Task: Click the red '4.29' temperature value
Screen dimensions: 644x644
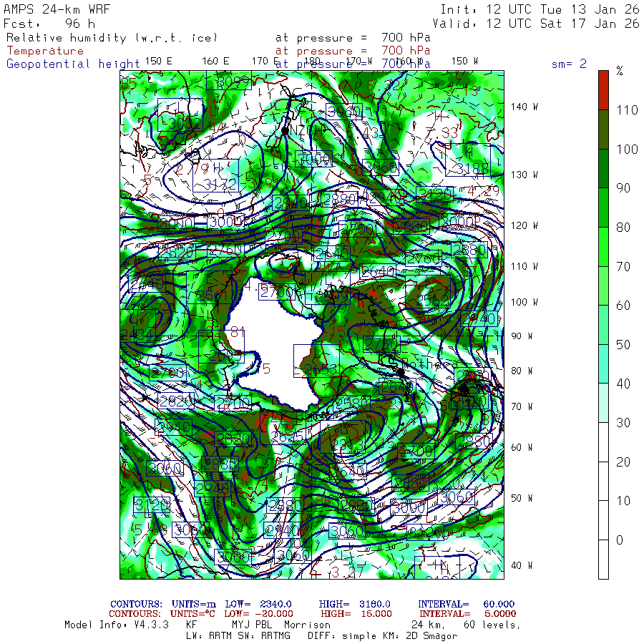Action: pyautogui.click(x=484, y=191)
